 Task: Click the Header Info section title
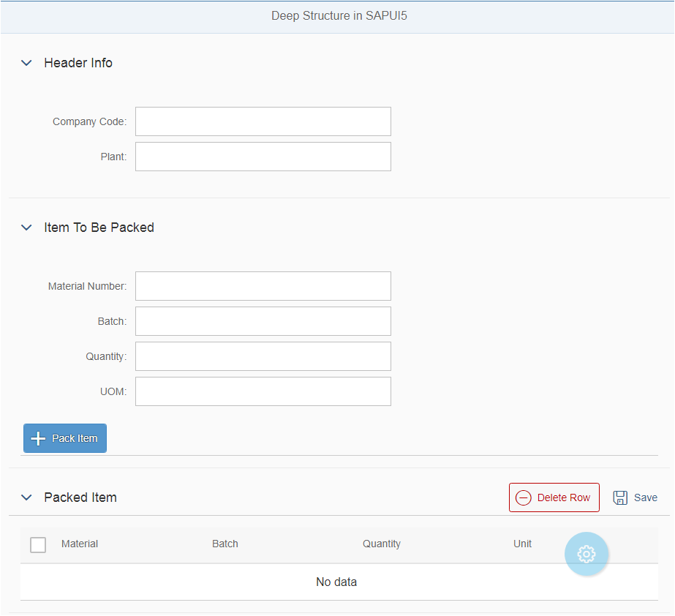coord(78,63)
